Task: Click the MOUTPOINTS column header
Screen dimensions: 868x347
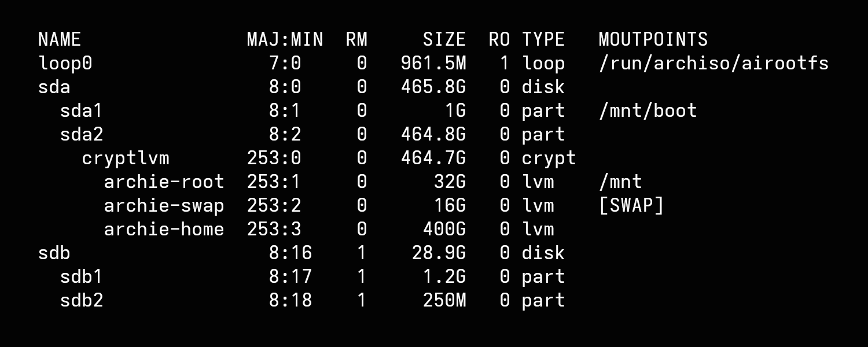Action: pos(653,39)
